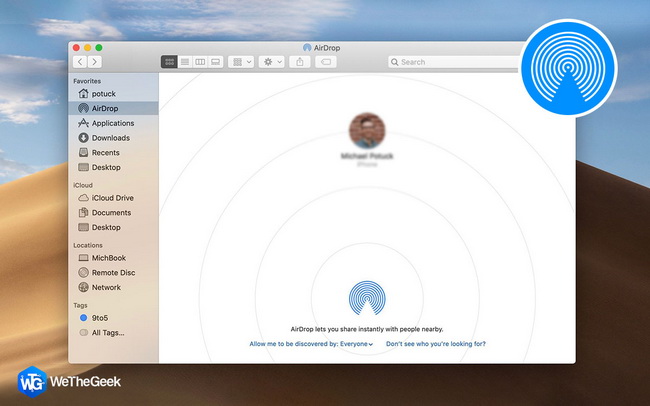Switch to column view
This screenshot has height=406, width=650.
[x=200, y=62]
